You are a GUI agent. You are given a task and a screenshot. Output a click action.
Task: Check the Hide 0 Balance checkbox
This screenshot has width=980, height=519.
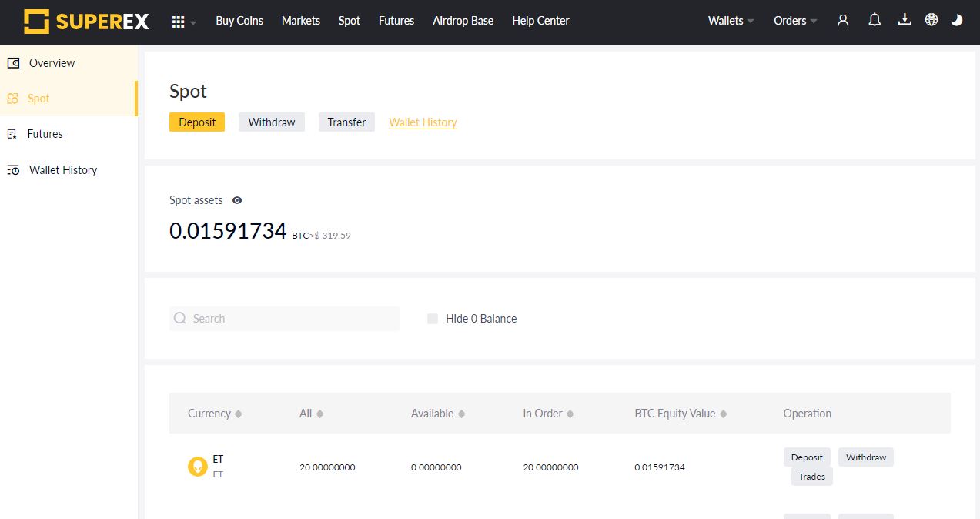pyautogui.click(x=433, y=319)
